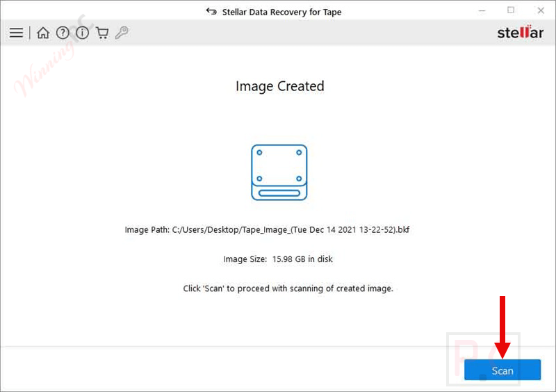The image size is (556, 392).
Task: Minimize the Stellar window
Action: click(x=482, y=11)
